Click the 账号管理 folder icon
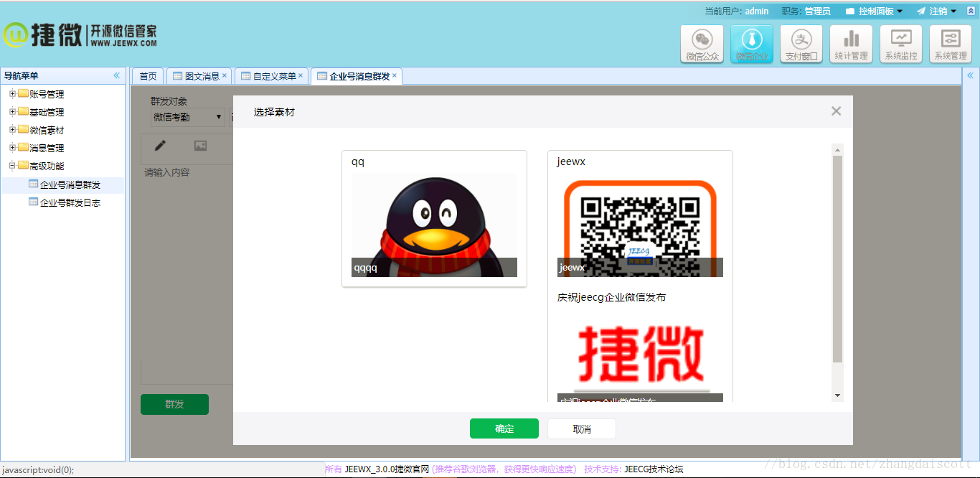The height and width of the screenshot is (478, 980). [x=23, y=93]
